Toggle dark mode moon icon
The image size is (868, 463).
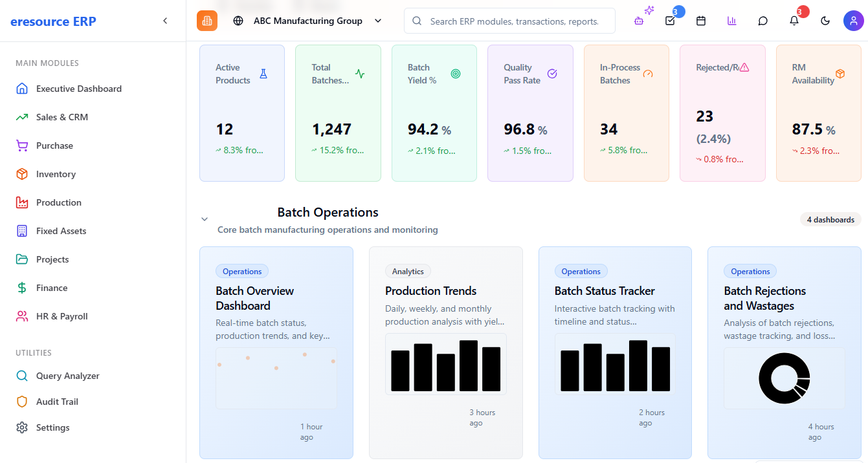click(825, 21)
